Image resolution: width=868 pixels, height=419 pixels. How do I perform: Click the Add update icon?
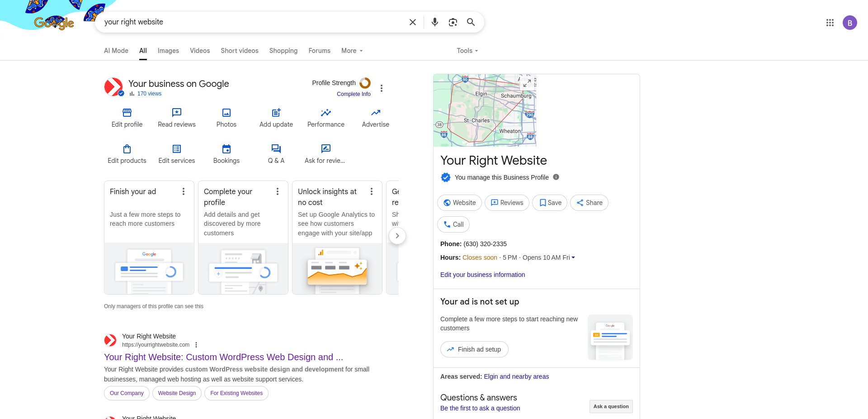click(x=276, y=113)
